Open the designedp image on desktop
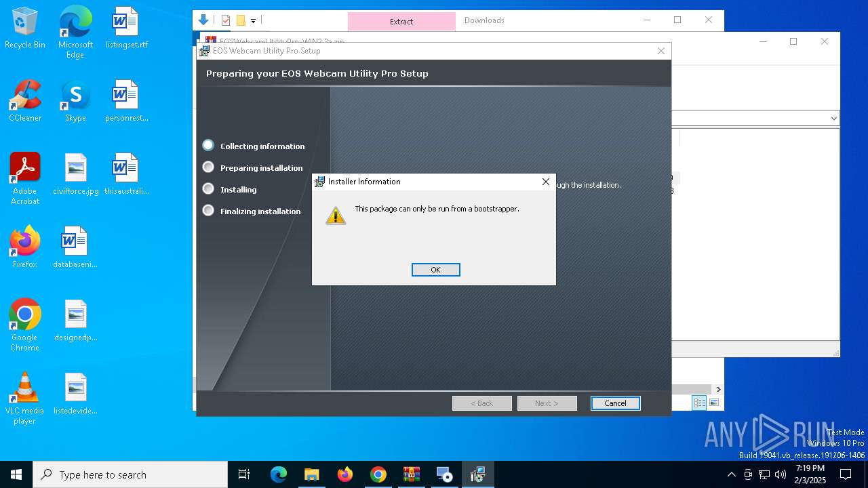Image resolution: width=868 pixels, height=488 pixels. 75,321
